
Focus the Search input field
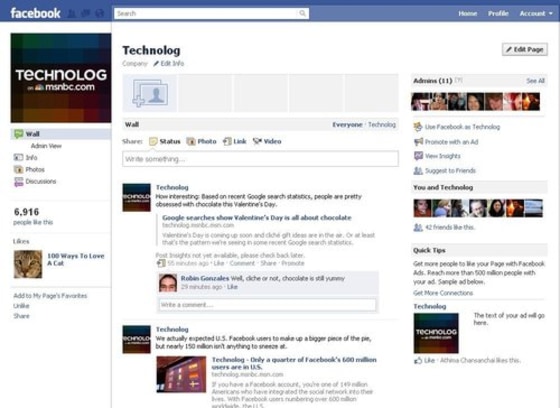tap(211, 13)
